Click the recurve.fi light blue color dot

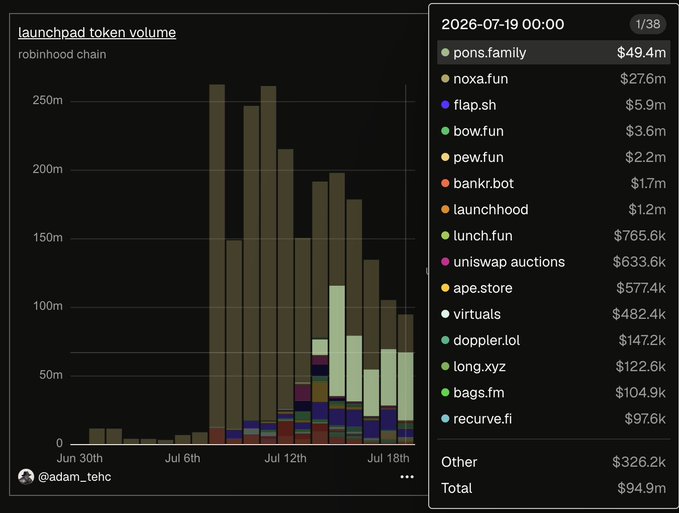(x=445, y=419)
